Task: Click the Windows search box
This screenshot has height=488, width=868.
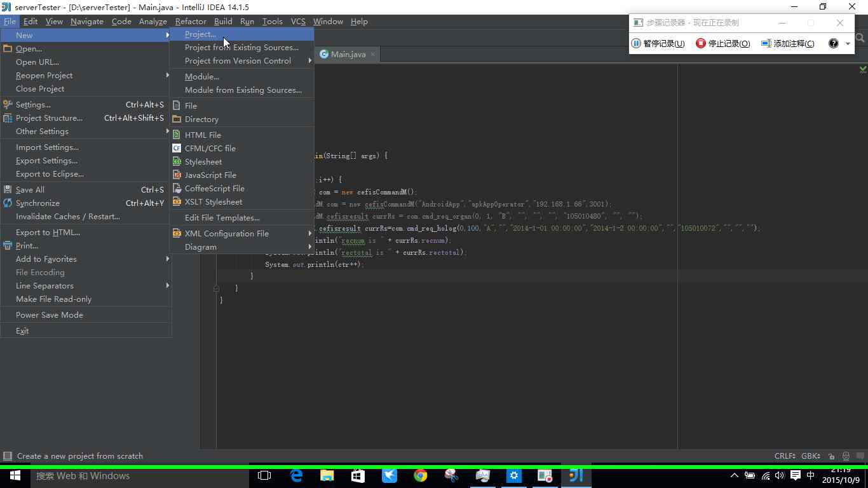Action: click(140, 476)
